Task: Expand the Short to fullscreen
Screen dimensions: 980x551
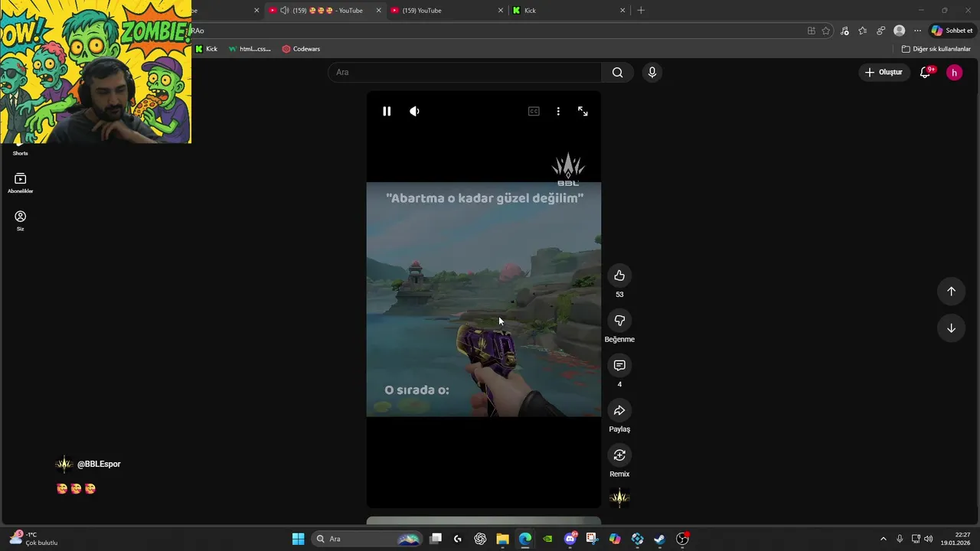Action: (583, 111)
